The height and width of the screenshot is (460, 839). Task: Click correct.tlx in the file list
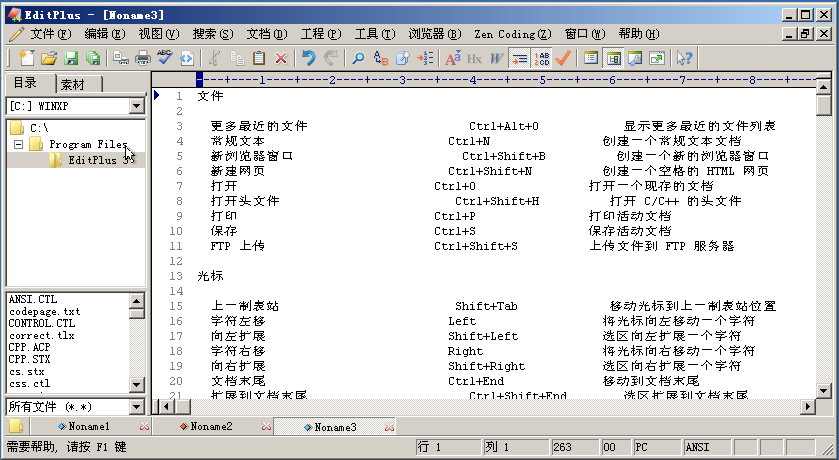pyautogui.click(x=42, y=335)
